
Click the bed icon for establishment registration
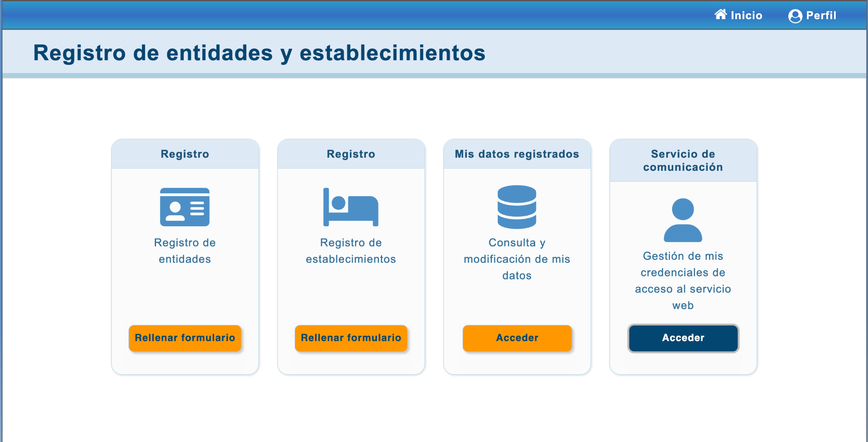[351, 207]
